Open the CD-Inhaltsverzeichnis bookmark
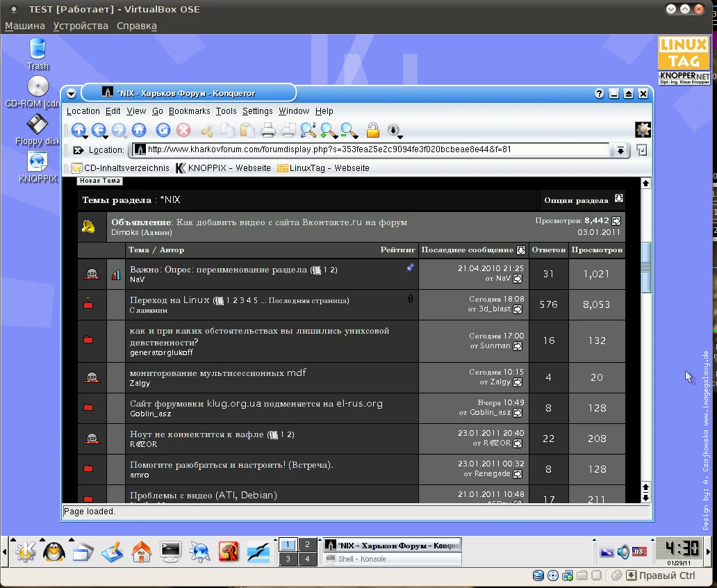The width and height of the screenshot is (717, 588). pyautogui.click(x=121, y=168)
